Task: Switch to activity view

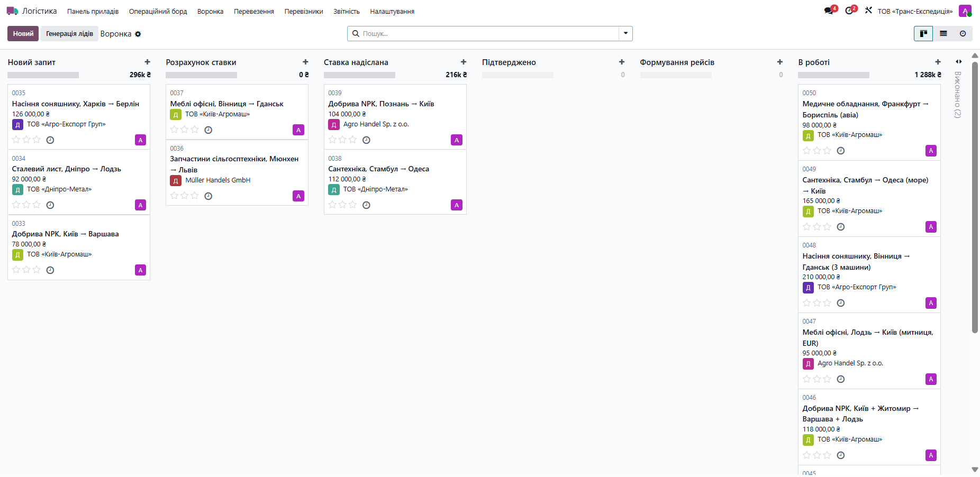Action: (x=963, y=34)
